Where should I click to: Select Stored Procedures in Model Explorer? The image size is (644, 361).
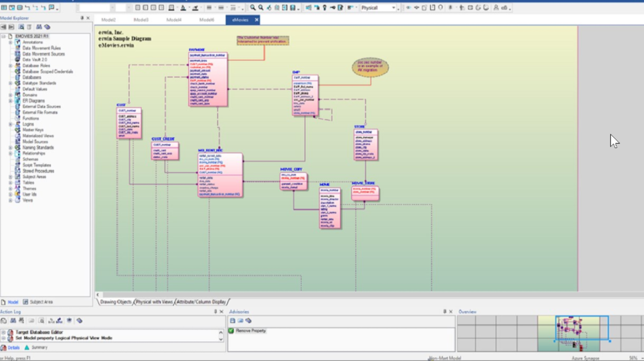(x=38, y=171)
